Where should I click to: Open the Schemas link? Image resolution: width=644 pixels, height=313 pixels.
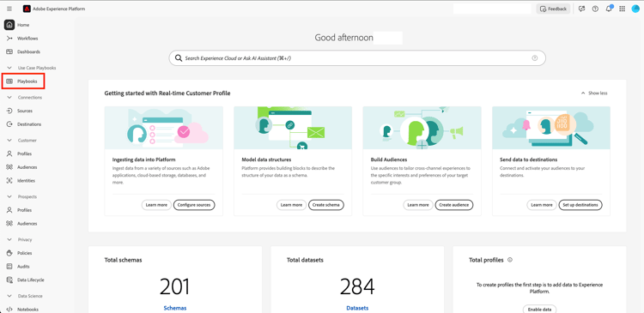click(x=175, y=308)
